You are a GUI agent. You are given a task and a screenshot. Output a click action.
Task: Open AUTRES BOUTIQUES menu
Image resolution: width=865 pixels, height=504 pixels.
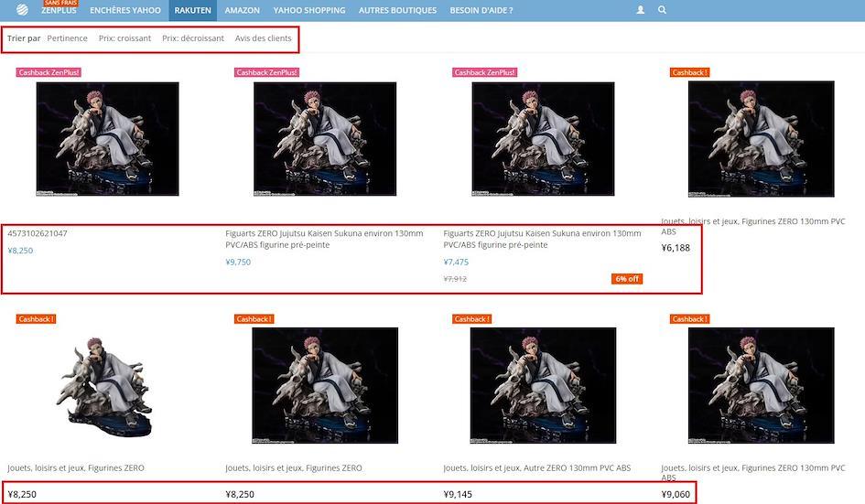pos(397,10)
